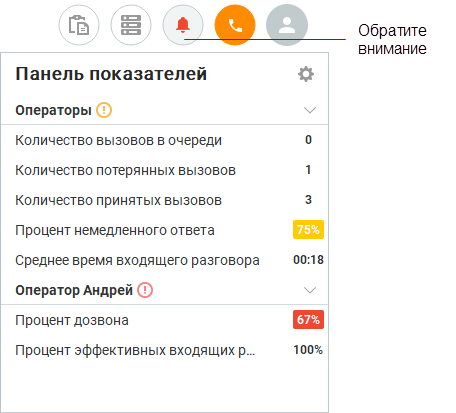
Task: Open the server list icon
Action: click(x=131, y=25)
